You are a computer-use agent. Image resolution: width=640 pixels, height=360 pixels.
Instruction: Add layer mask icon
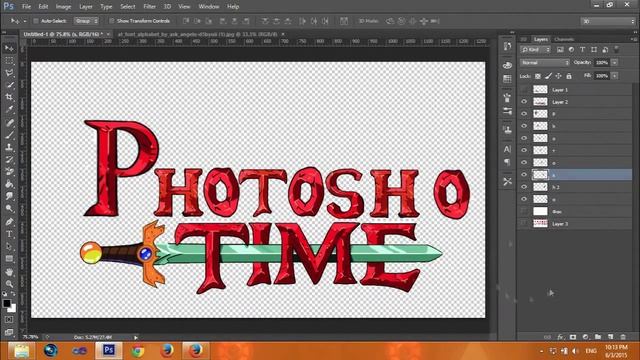[x=573, y=337]
